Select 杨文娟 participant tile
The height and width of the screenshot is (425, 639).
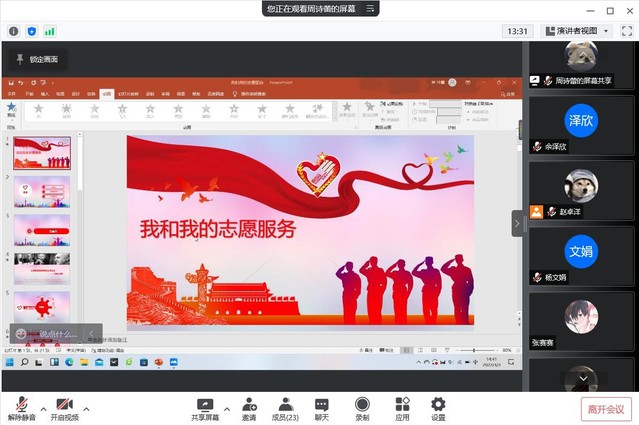581,256
